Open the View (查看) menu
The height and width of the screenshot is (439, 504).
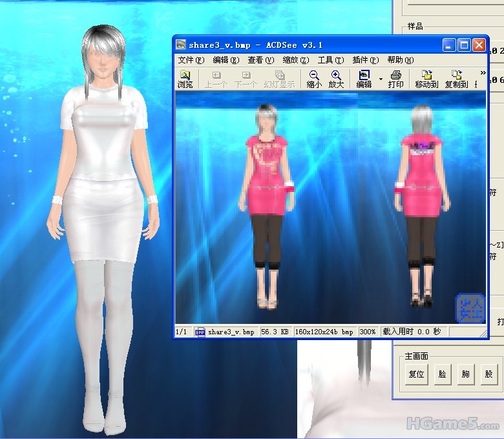260,60
